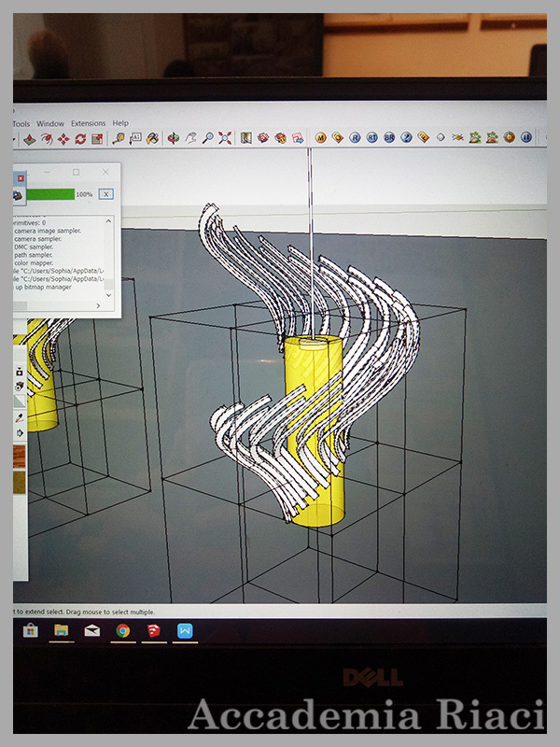Click 'path sampler.' log line
This screenshot has width=560, height=747.
34,255
